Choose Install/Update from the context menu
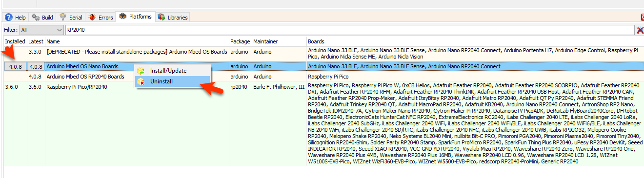Viewport: 644px width, 178px height. click(x=172, y=71)
